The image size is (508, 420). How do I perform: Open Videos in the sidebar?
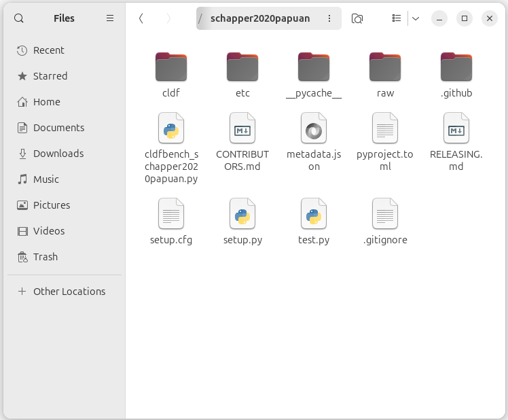(65, 231)
